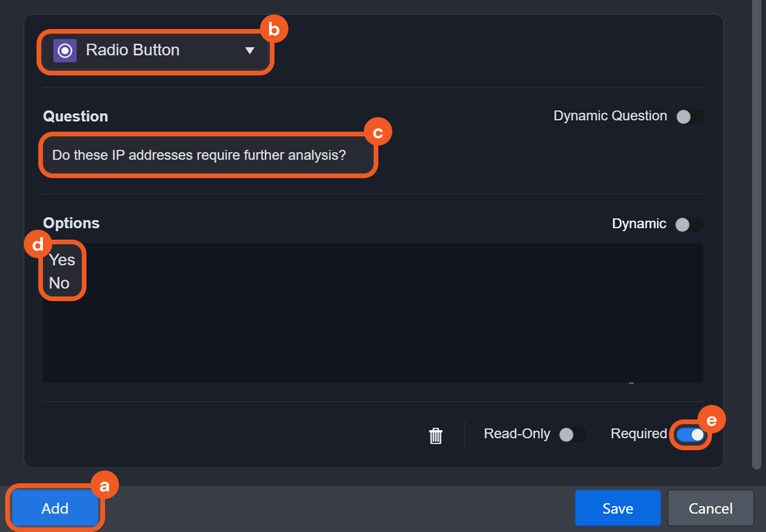Click the orange callout badge labeled d

pos(38,245)
